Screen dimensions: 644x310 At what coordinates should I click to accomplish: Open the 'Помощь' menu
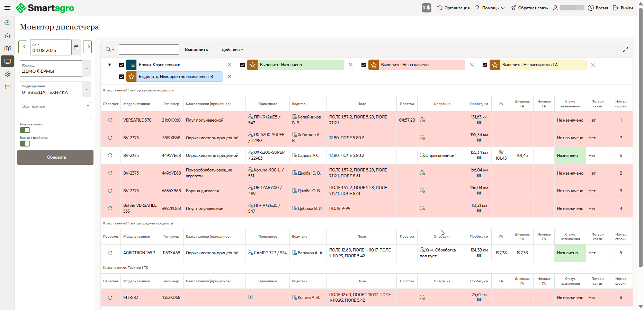pos(490,8)
